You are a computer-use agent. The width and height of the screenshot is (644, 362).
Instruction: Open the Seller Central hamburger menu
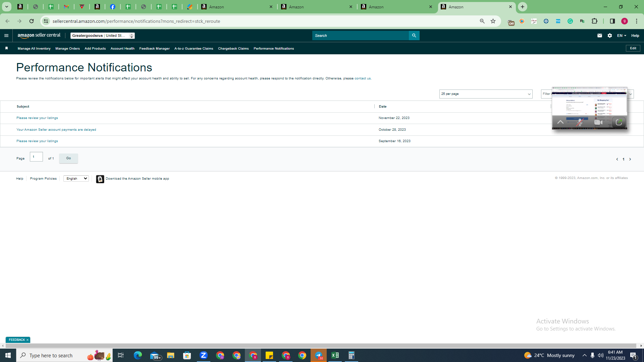(6, 36)
